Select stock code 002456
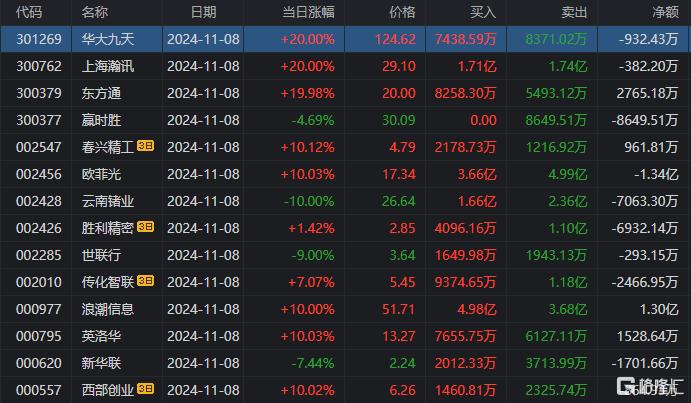 (39, 174)
